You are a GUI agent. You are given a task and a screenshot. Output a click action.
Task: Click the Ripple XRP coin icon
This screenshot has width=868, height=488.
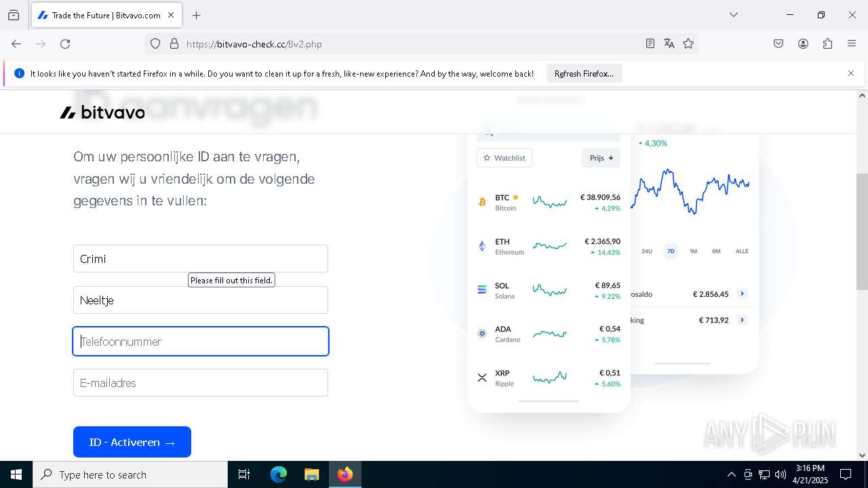point(482,378)
